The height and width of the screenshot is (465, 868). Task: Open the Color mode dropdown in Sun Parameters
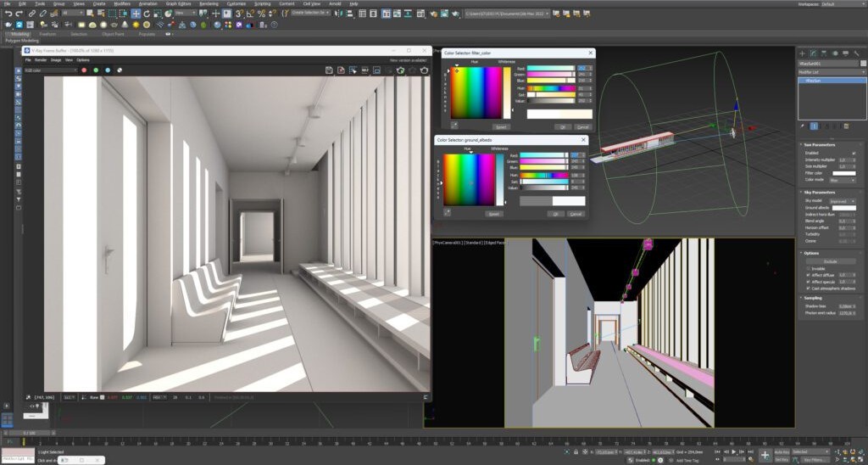tap(844, 180)
